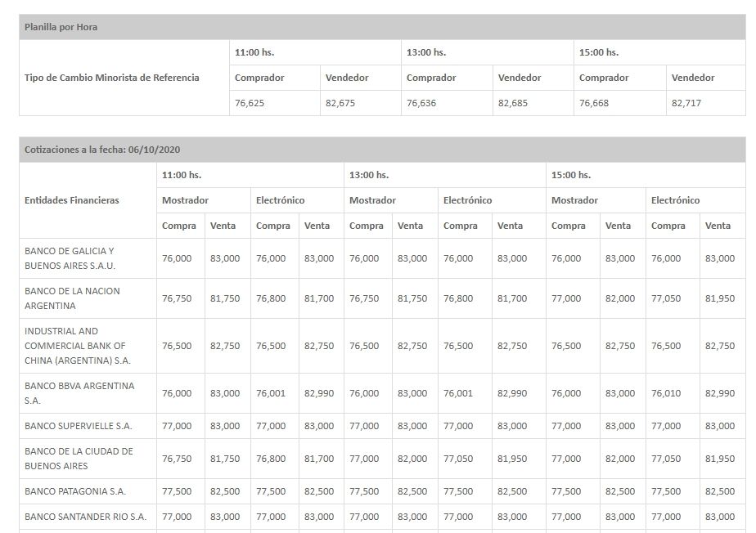Click 82,000 in Banco de la Nacion row
756x533 pixels.
click(620, 298)
